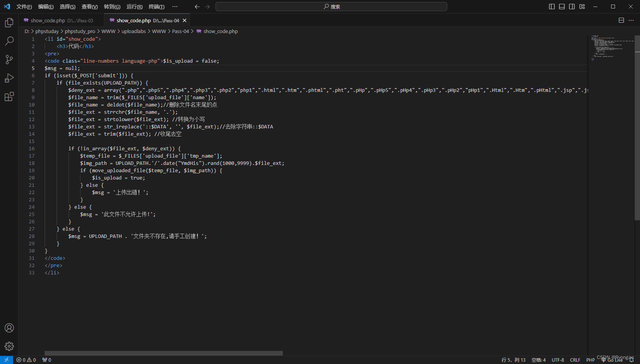The image size is (640, 364).
Task: Switch to the Pass-03 show_code.php tab
Action: [61, 20]
